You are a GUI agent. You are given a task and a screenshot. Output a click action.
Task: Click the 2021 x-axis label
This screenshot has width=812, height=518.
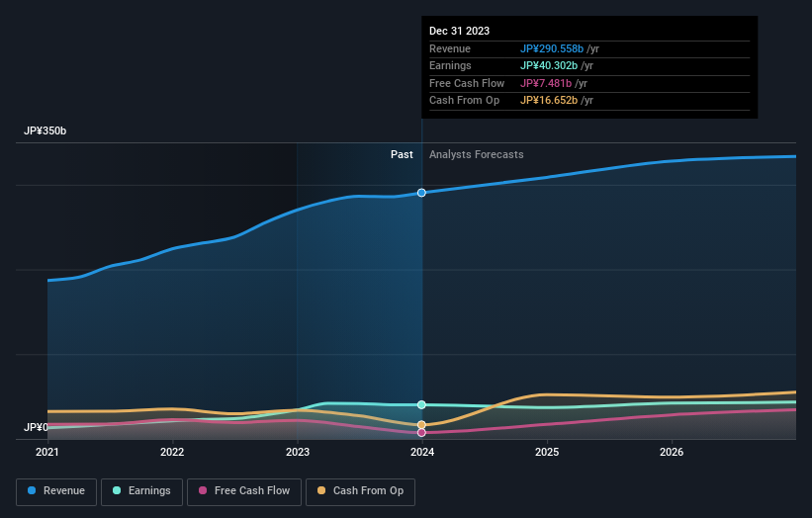tap(47, 452)
